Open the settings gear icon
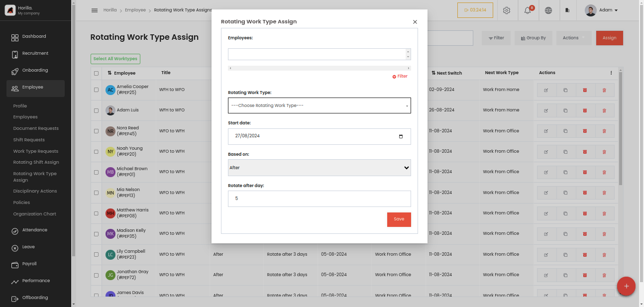This screenshot has height=307, width=644. [x=507, y=10]
